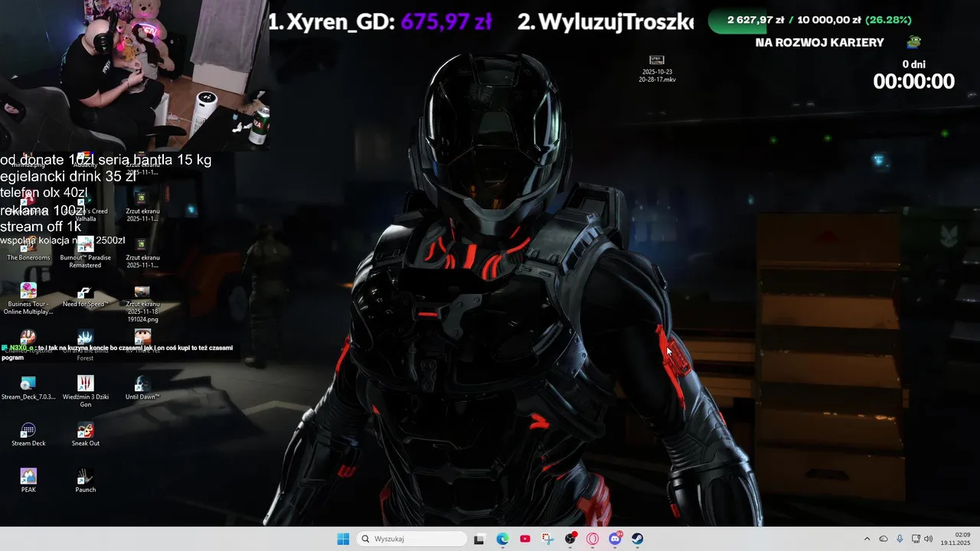Open the volume control tray icon
This screenshot has height=551, width=980.
(929, 539)
